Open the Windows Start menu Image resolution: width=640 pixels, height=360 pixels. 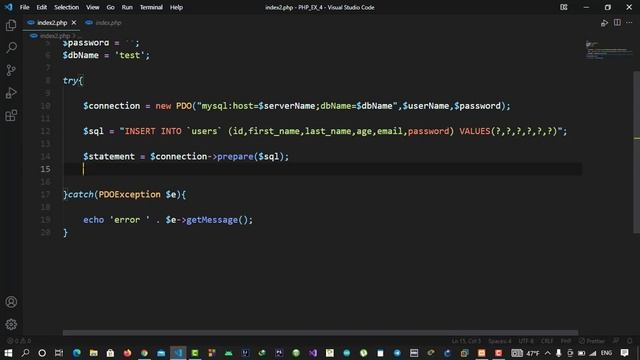tap(8, 353)
